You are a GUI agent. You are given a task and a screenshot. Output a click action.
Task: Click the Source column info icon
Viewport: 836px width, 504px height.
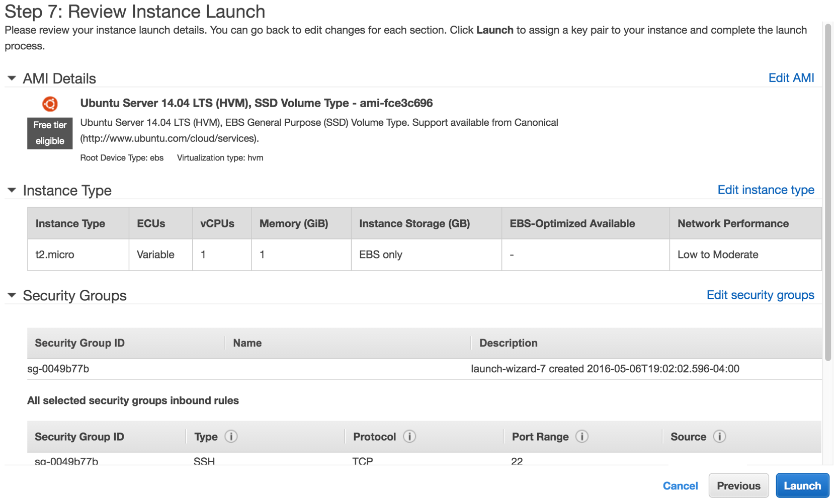pos(720,437)
